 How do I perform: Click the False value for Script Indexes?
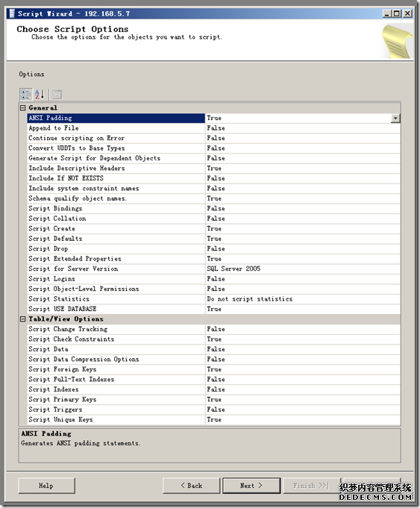pos(216,389)
